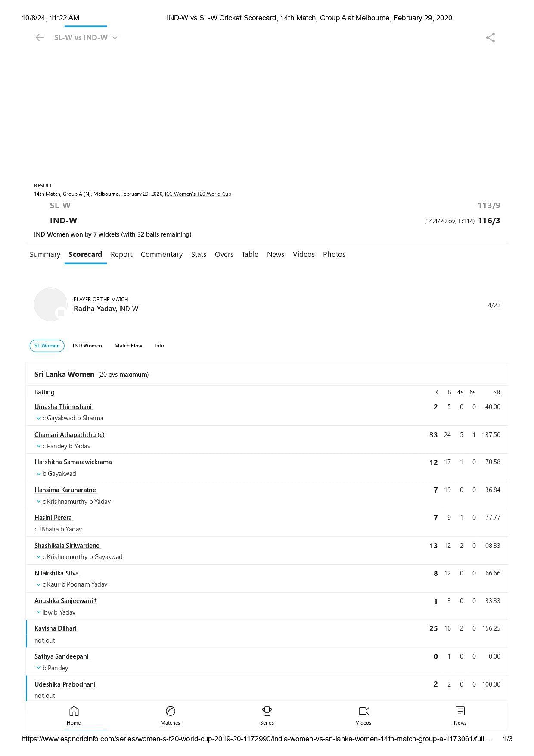
Task: Open Kavisha Dilhari's player profile link
Action: 56,628
